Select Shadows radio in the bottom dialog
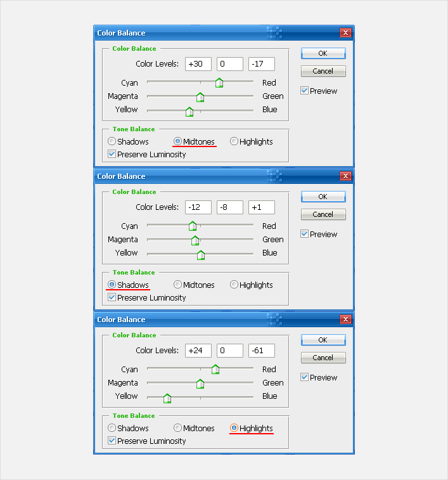 coord(112,428)
